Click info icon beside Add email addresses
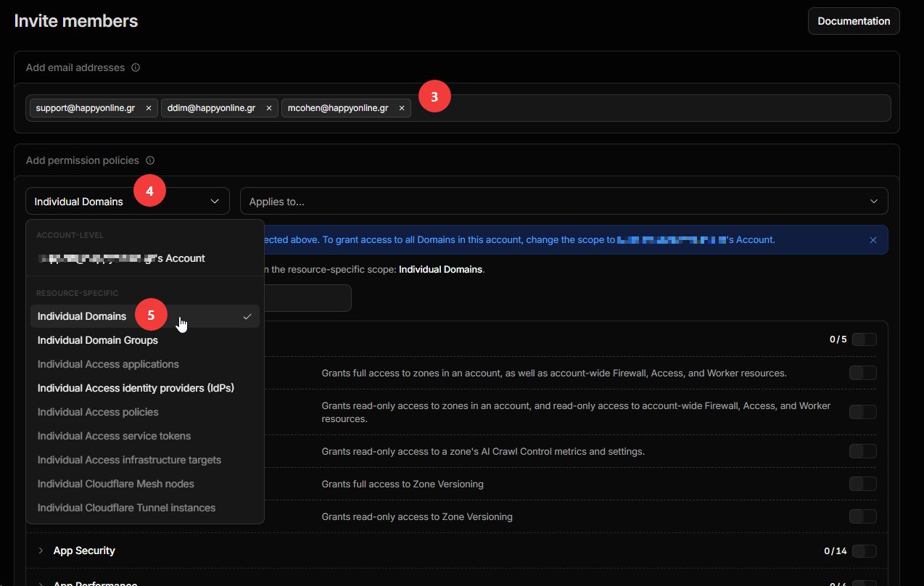 [135, 67]
